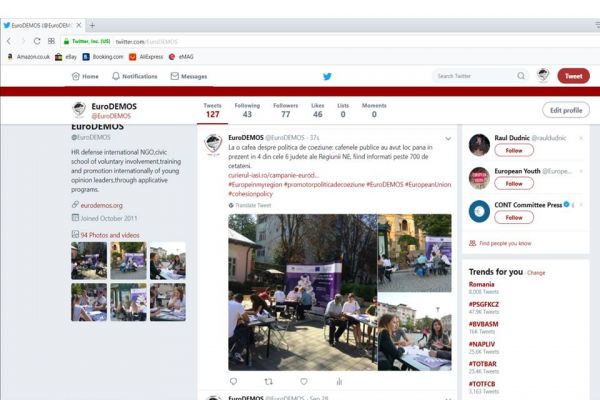Open the Romania trend
Image resolution: width=600 pixels, height=400 pixels.
481,284
